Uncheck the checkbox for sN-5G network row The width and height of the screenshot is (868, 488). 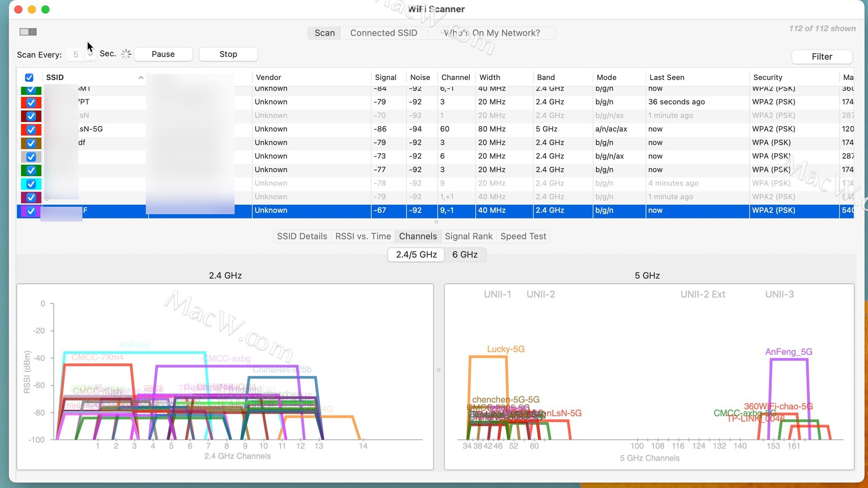(x=31, y=130)
